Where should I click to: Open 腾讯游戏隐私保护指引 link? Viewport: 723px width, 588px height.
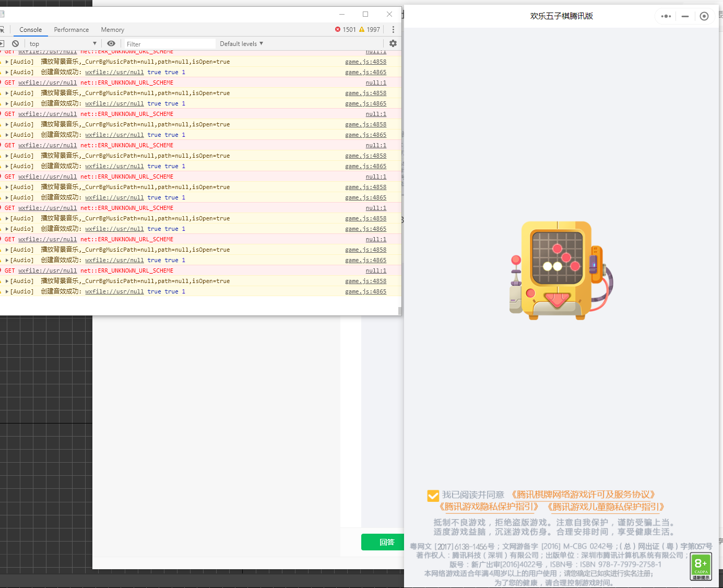[x=488, y=507]
